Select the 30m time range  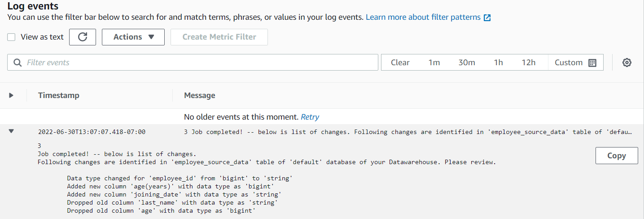(x=467, y=63)
